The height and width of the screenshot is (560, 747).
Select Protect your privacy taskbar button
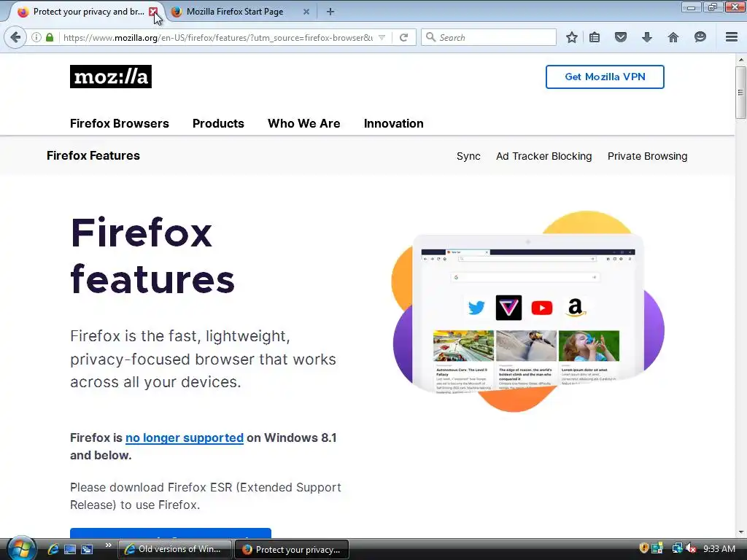pos(292,549)
